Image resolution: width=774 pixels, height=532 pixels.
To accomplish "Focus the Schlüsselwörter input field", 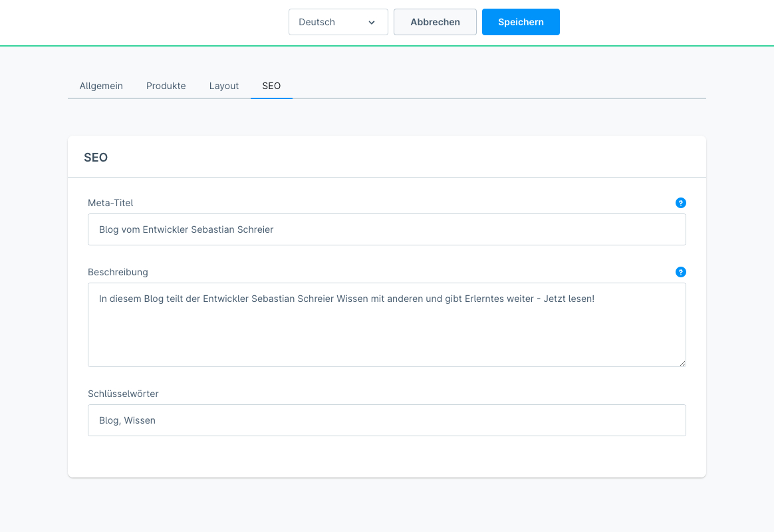I will (387, 420).
